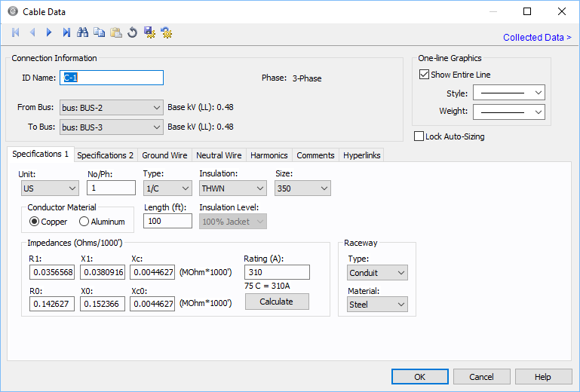Viewport: 580px width, 392px height.
Task: Go to the first record arrow icon
Action: tap(16, 32)
